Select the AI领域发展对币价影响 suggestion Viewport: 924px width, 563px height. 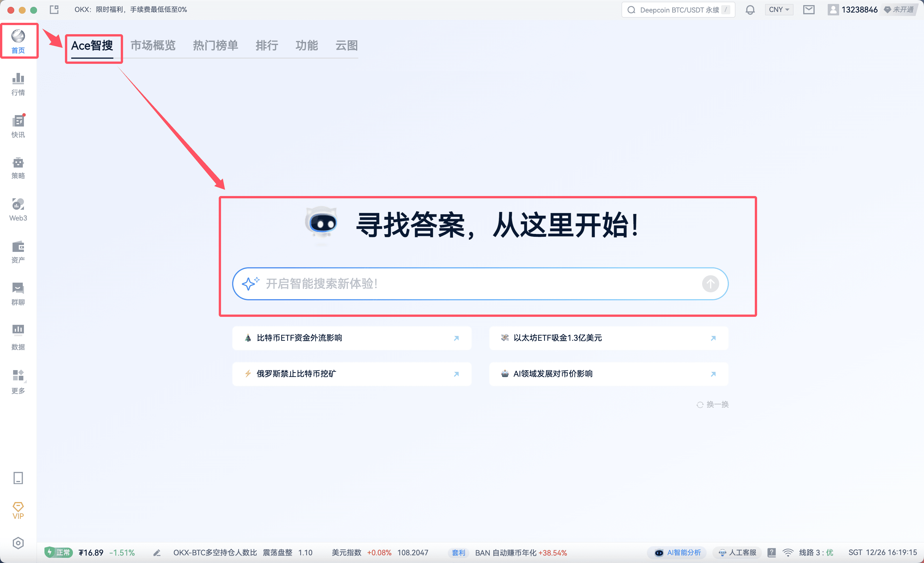point(609,374)
